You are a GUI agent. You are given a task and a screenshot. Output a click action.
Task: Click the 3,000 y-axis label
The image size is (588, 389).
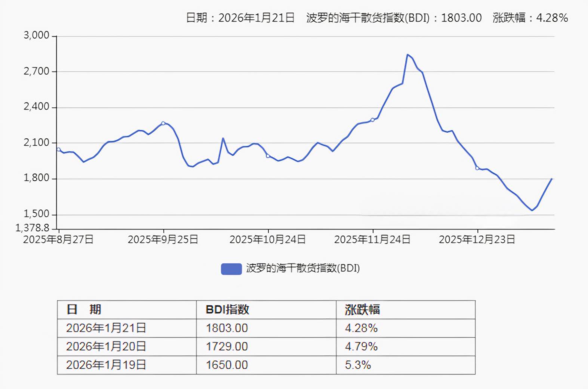point(36,36)
